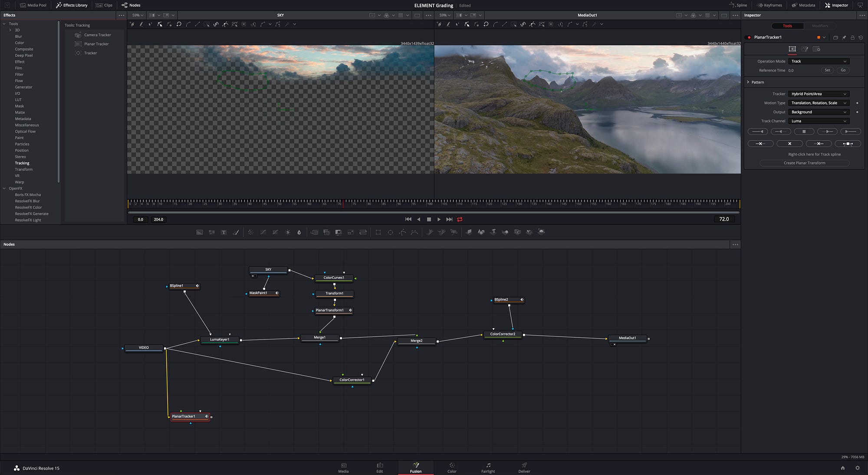
Task: Add a Rectangle mask from the toolbar
Action: click(x=378, y=232)
